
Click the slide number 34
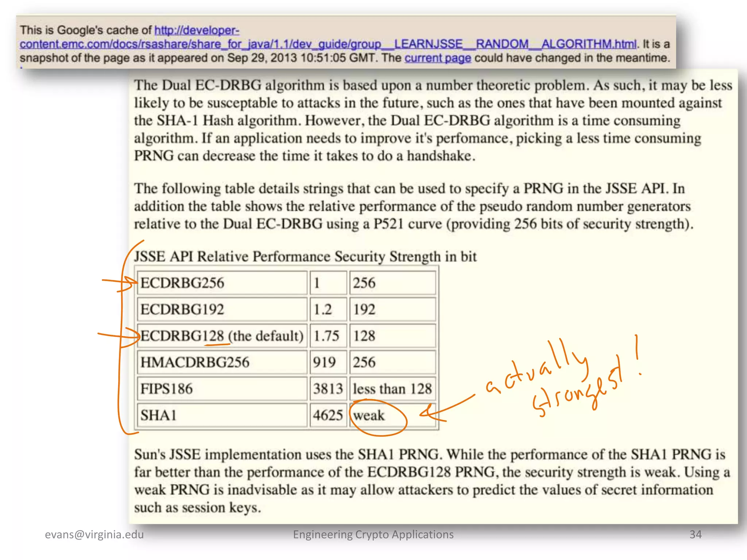[695, 534]
